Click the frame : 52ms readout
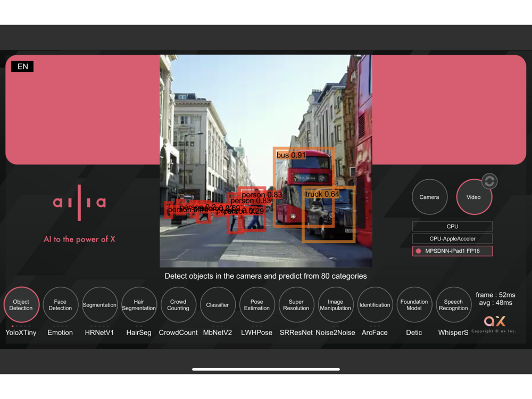The height and width of the screenshot is (399, 532). (x=495, y=295)
